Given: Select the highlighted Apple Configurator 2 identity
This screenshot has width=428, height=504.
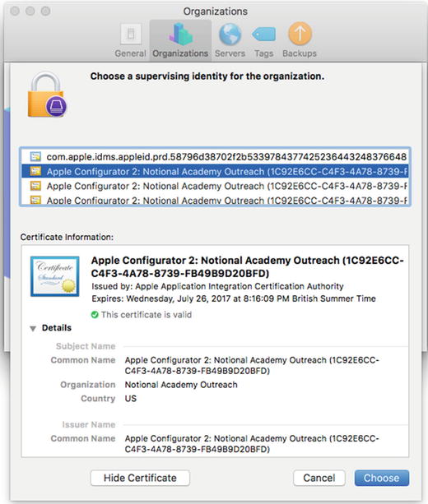Looking at the screenshot, I should 215,171.
